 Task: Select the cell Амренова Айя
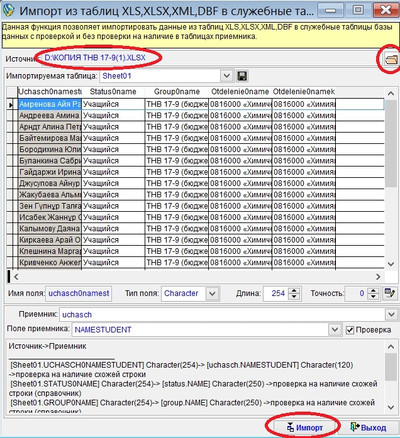(x=50, y=104)
